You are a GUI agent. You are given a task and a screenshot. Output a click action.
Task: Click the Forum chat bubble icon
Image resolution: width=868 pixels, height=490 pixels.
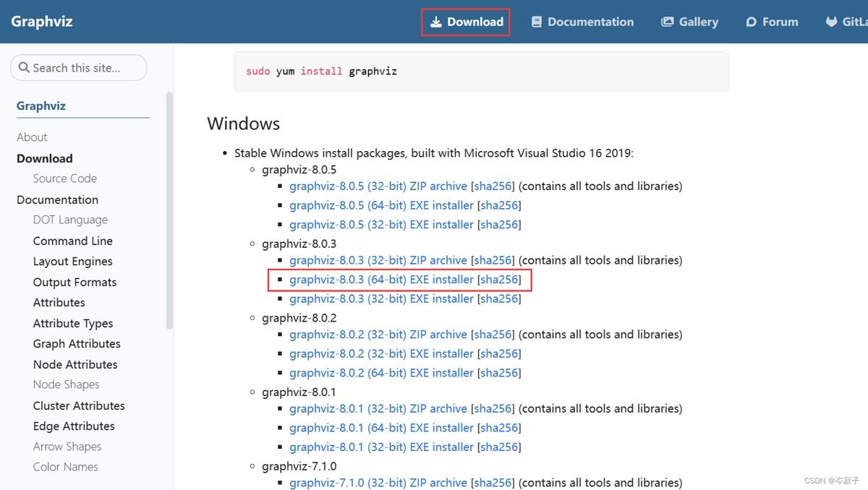coord(752,22)
